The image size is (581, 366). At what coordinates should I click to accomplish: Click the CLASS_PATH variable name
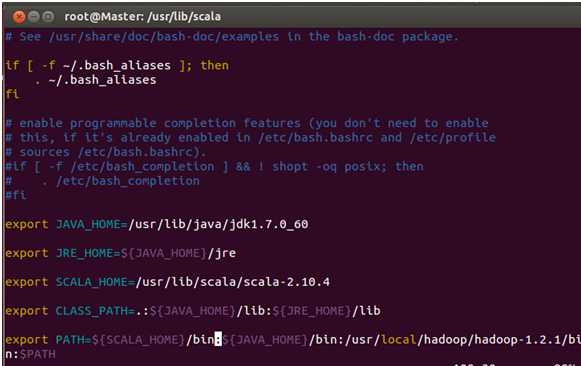pos(92,311)
